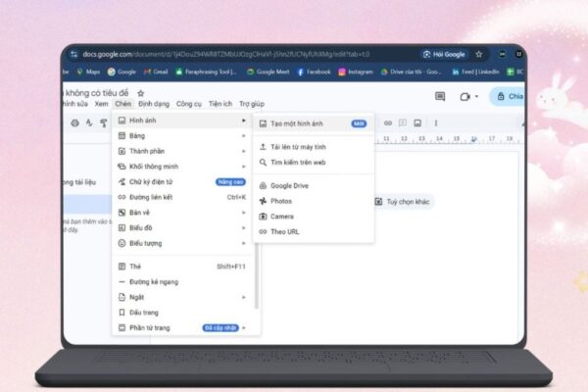Open the three-dot more options toolbar icon

436,122
